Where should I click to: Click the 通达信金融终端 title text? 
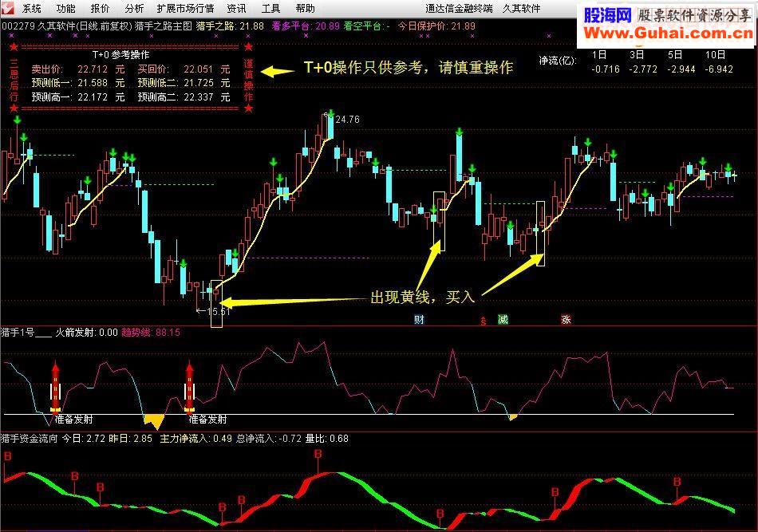pos(460,8)
